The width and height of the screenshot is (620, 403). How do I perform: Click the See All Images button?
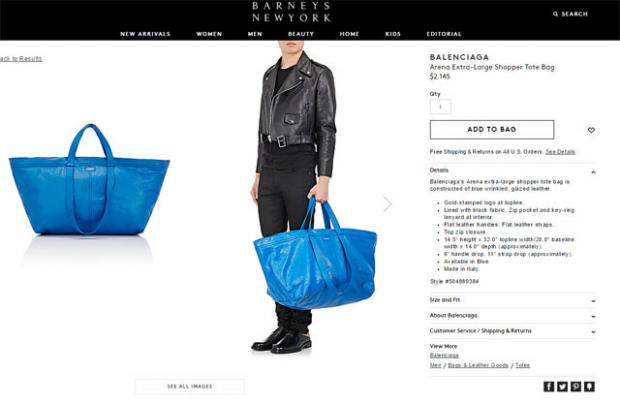point(190,386)
